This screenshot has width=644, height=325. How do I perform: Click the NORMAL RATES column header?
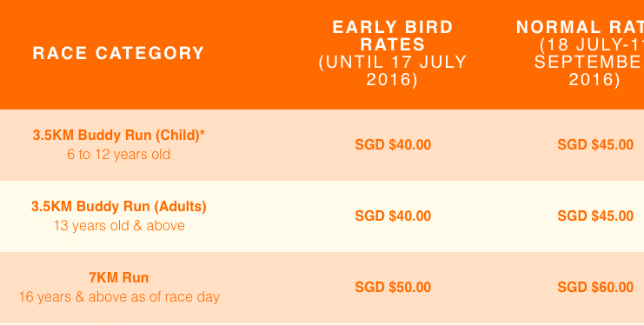[x=580, y=28]
